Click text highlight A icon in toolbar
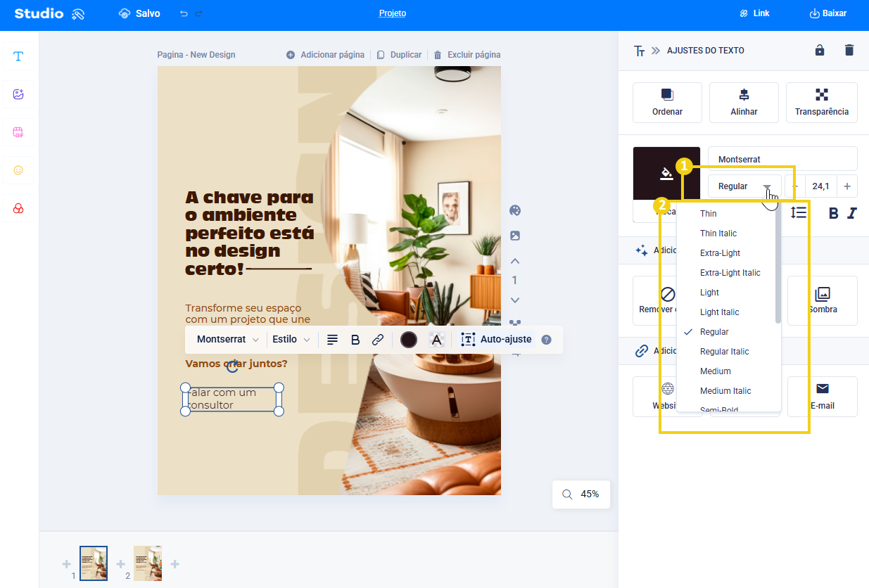The height and width of the screenshot is (588, 869). pyautogui.click(x=437, y=340)
